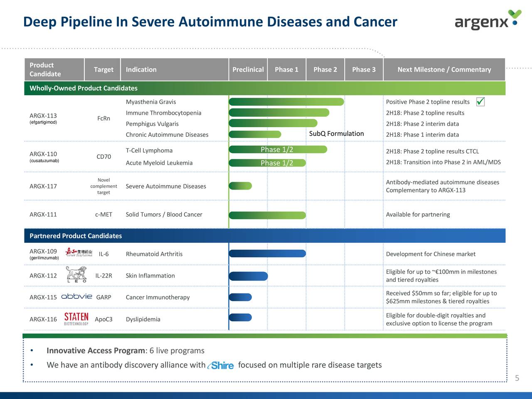532x399 pixels.
Task: Click the Solid Tumors / Blood Cancer indication
Action: pos(164,214)
